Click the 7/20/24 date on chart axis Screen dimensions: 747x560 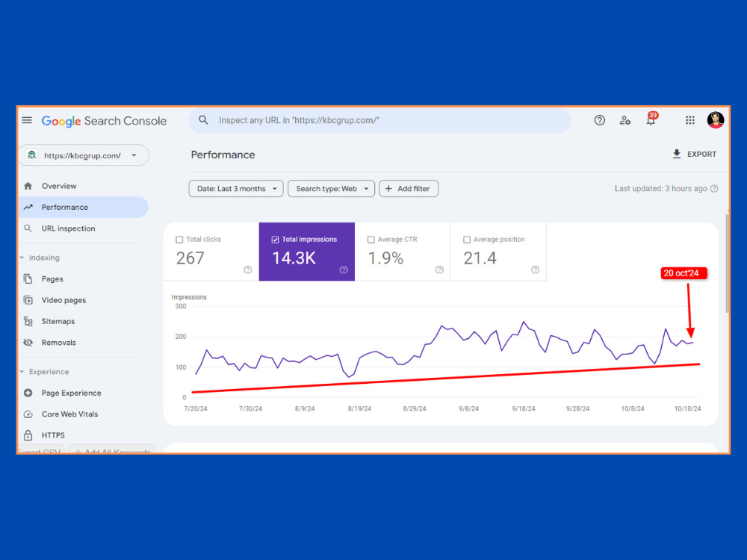(196, 408)
